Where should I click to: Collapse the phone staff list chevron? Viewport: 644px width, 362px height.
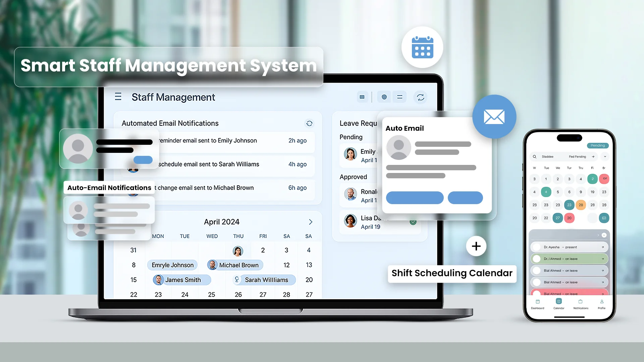604,235
